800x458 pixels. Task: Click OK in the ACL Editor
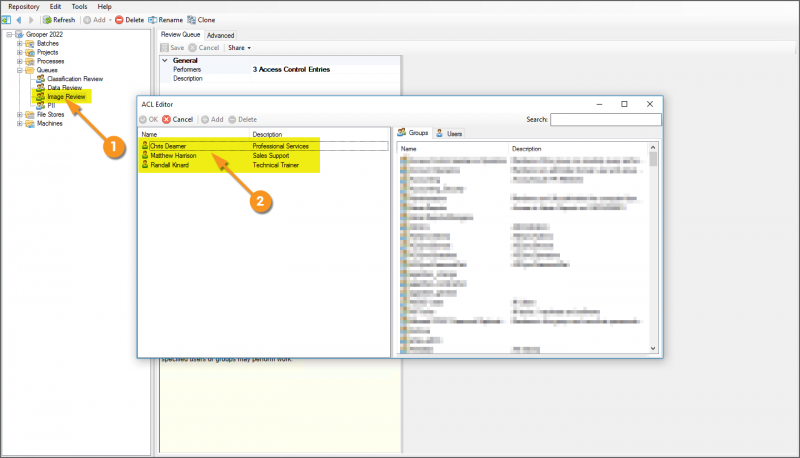[x=148, y=119]
